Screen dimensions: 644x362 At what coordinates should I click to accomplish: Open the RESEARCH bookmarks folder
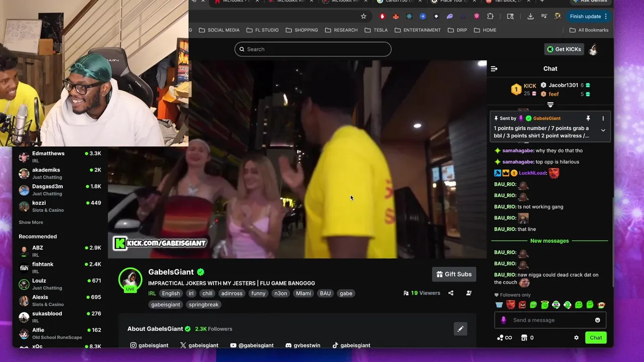341,30
